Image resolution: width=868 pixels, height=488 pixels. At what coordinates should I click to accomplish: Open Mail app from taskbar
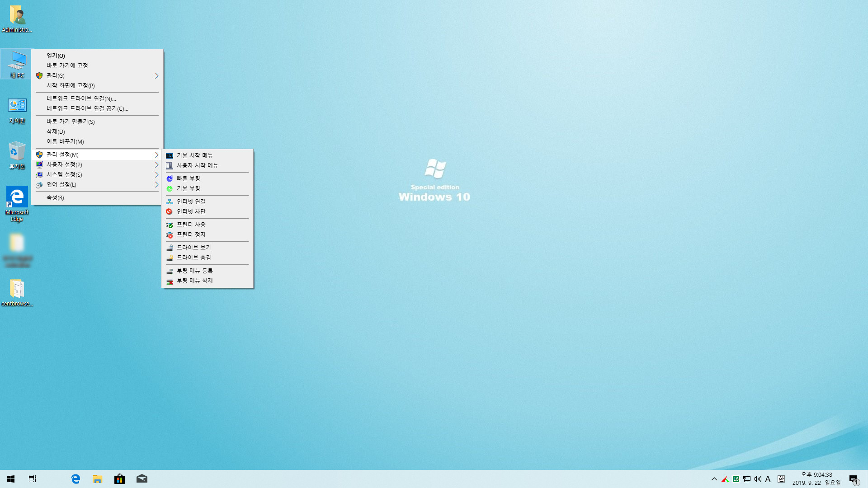[142, 479]
